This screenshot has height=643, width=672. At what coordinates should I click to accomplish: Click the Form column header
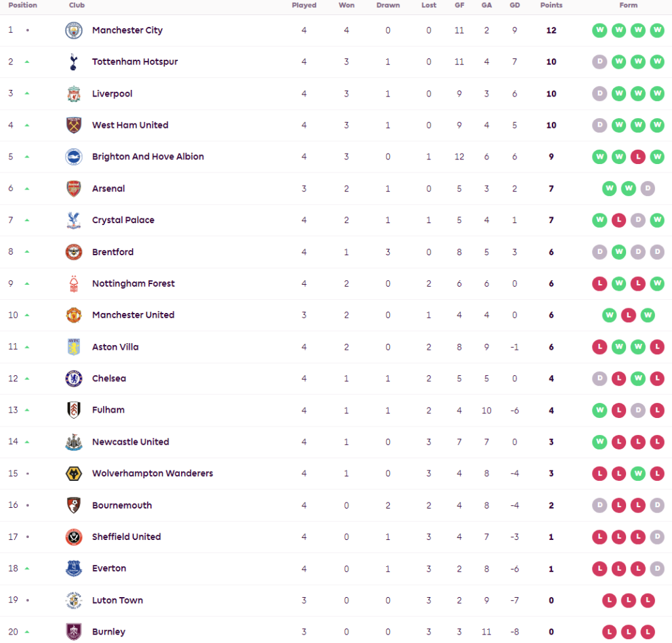pos(628,5)
